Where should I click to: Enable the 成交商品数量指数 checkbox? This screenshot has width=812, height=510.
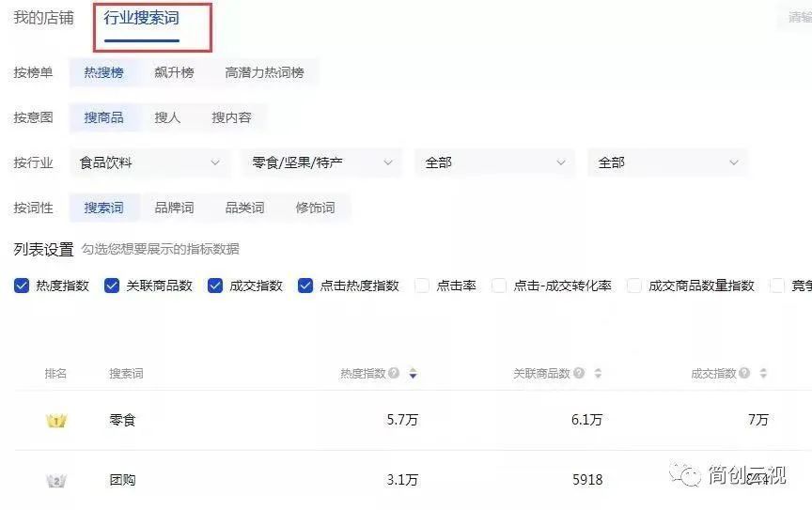[634, 286]
